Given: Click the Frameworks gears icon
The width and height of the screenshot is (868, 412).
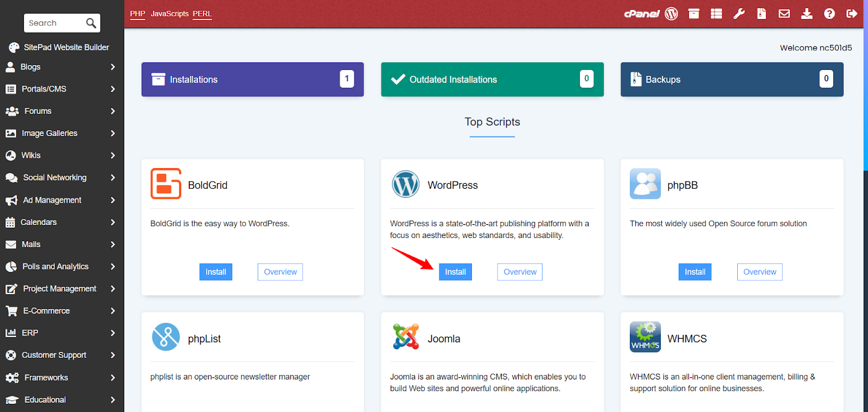Looking at the screenshot, I should point(12,377).
